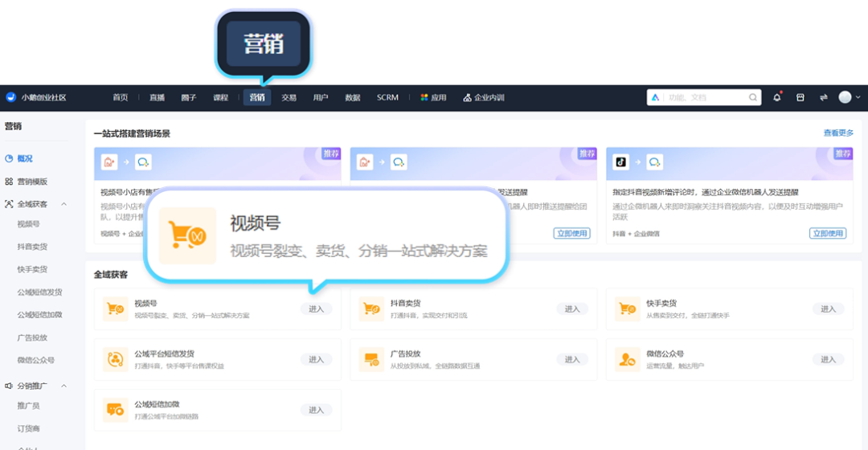Image resolution: width=868 pixels, height=450 pixels.
Task: Click the 视频号 cart icon in 全域获客
Action: coord(115,309)
